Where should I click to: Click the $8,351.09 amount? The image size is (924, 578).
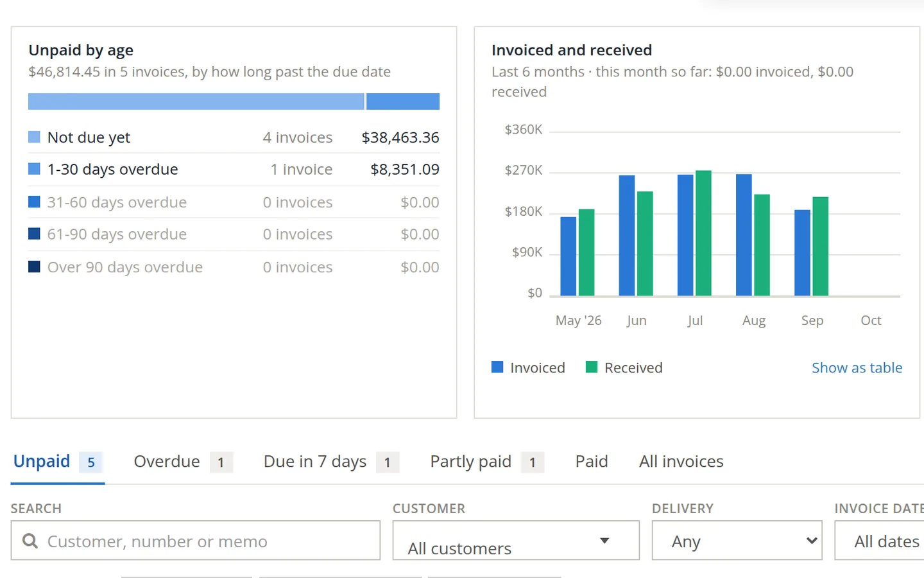[405, 170]
